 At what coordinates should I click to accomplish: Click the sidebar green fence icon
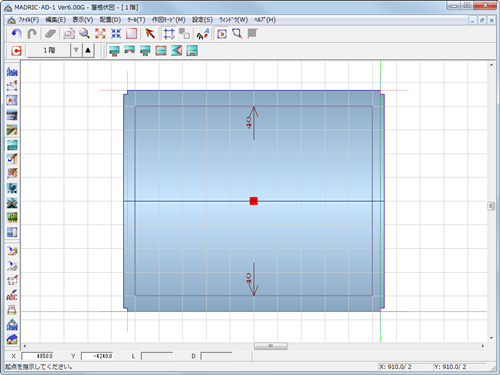click(x=12, y=218)
